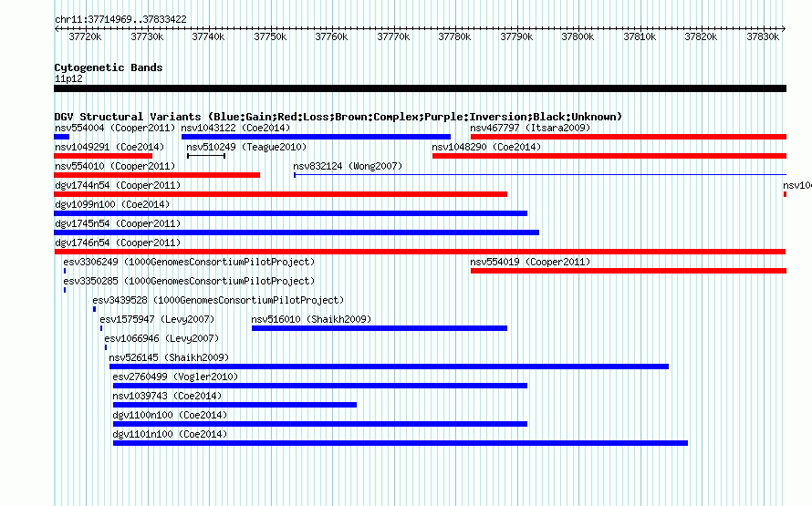The width and height of the screenshot is (812, 506).
Task: Select the dgv1100n100 (Coe2014) label
Action: (170, 415)
